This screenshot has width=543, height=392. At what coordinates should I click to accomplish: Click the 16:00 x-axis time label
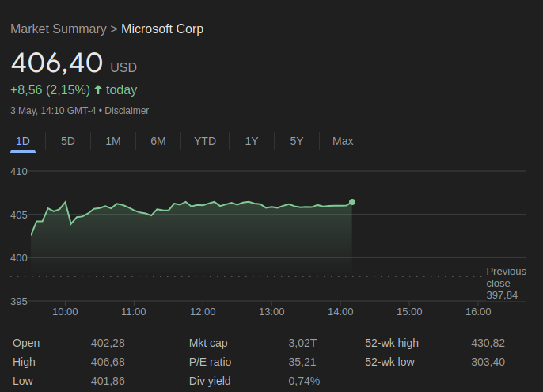478,312
